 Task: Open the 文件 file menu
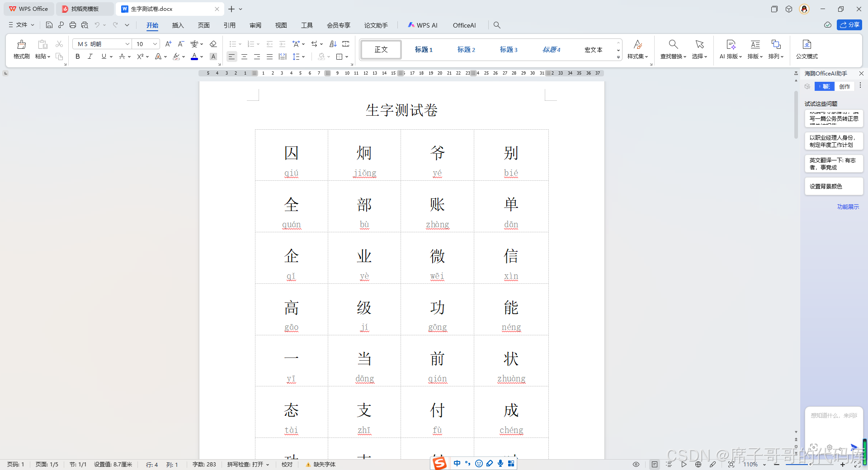click(21, 25)
